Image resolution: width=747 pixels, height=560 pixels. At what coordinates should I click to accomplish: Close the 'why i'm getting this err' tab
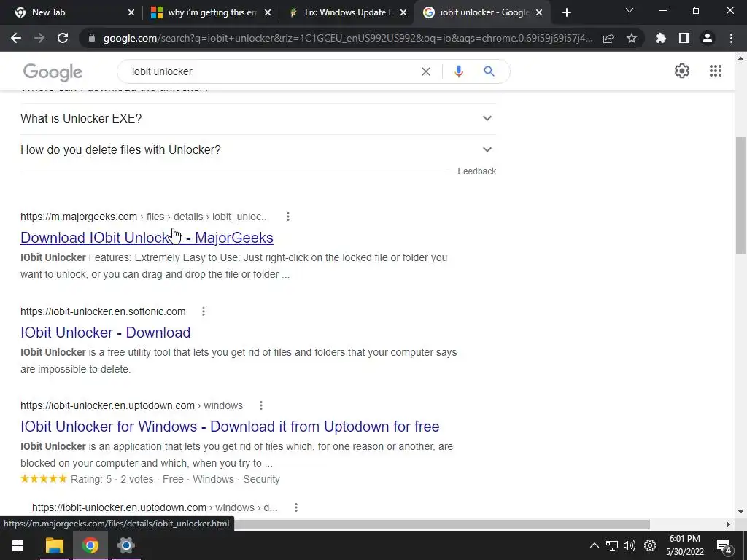268,13
